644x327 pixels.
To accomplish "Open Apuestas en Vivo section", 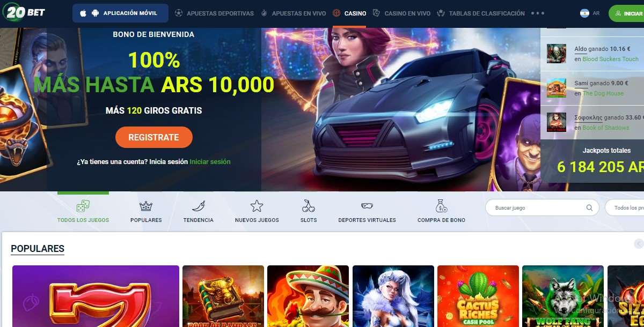I will click(x=293, y=13).
